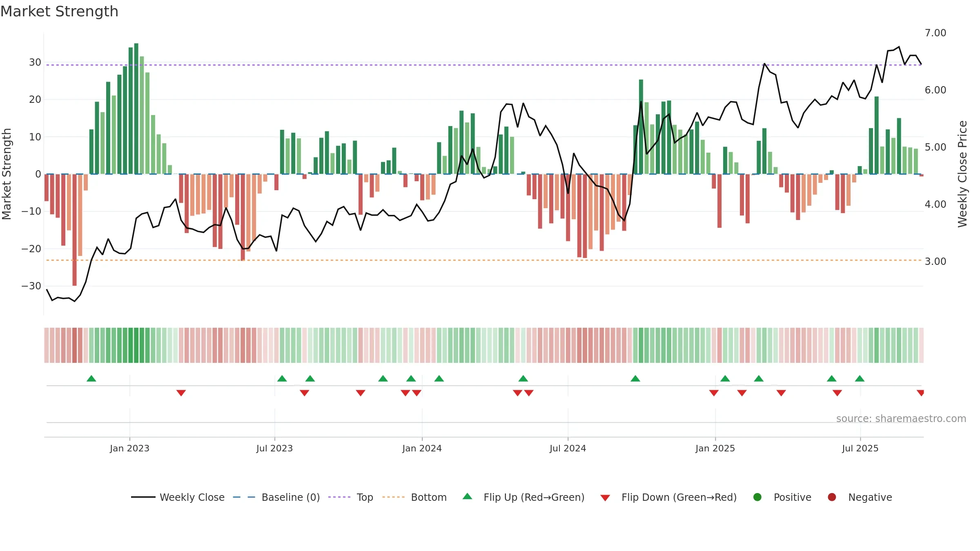Click the green Positive dot in the legend
This screenshot has height=551, width=980.
(757, 497)
